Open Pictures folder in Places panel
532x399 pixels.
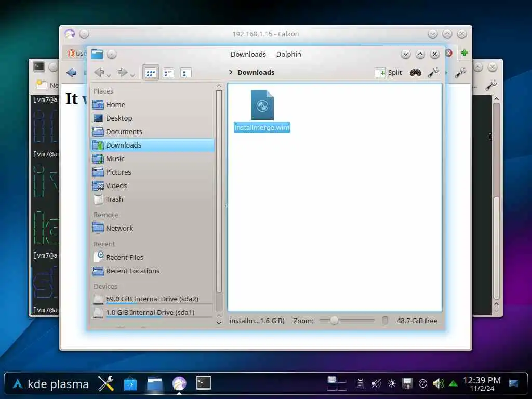[x=153, y=172]
